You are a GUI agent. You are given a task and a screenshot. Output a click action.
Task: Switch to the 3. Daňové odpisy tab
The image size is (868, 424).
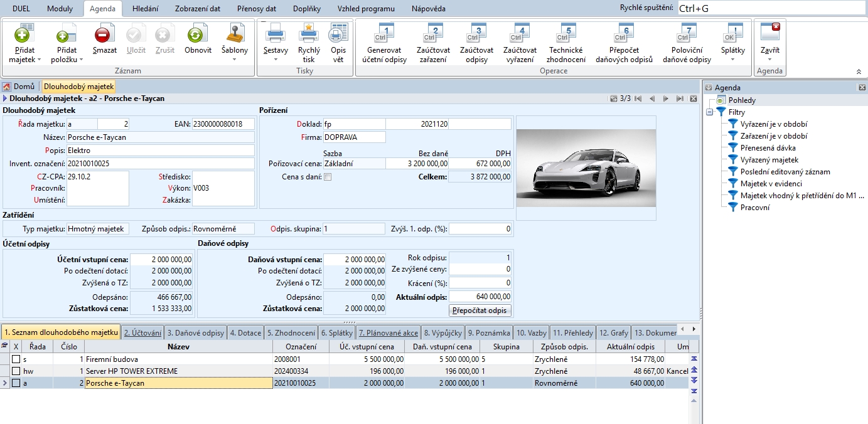click(x=196, y=333)
